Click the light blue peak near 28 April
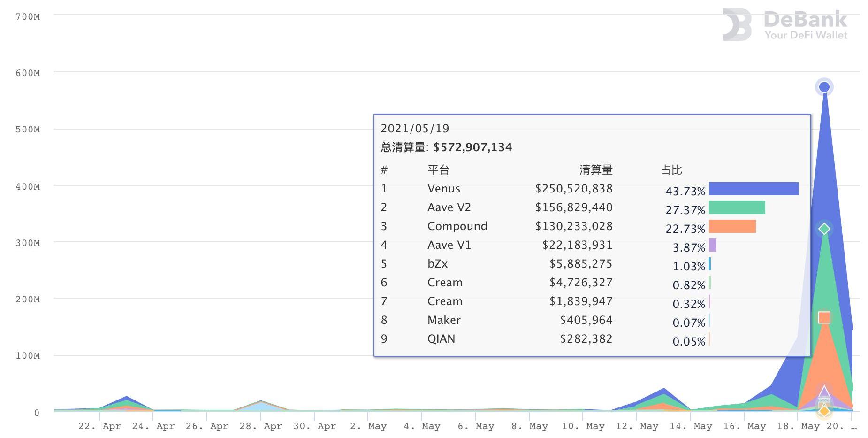This screenshot has height=438, width=868. coord(261,405)
